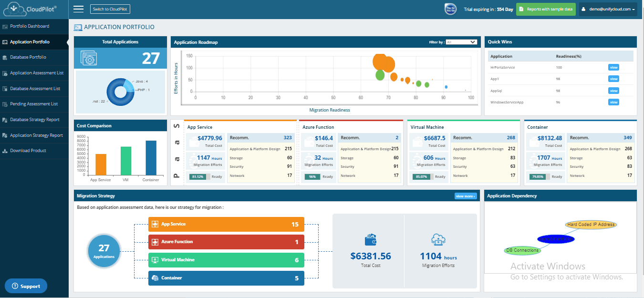Open the hamburger menu icon

(79, 9)
